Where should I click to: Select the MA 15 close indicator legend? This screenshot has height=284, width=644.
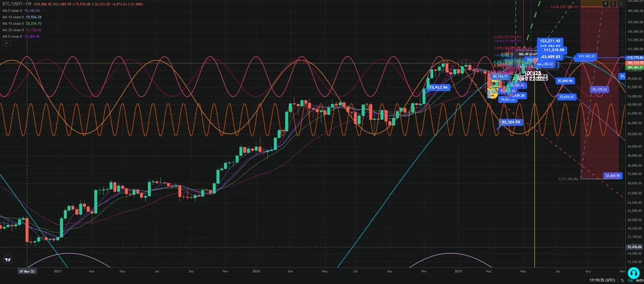[22, 23]
